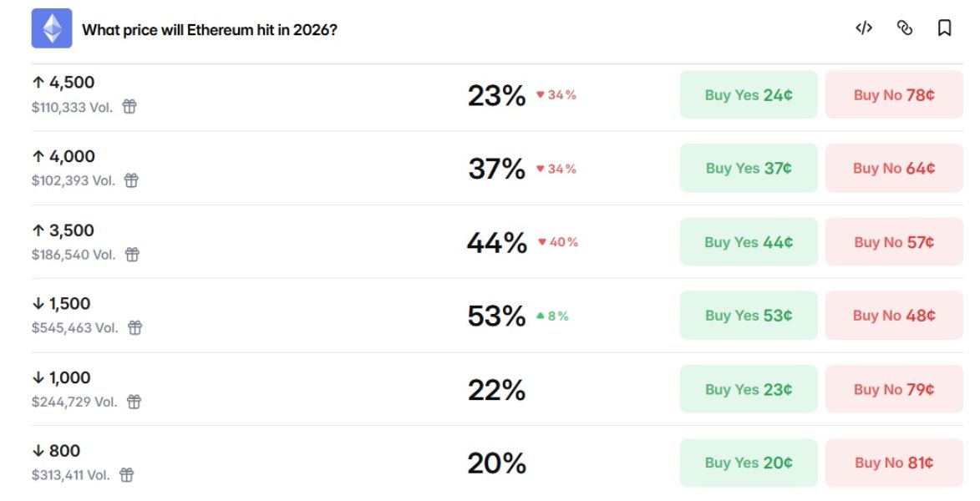
Task: Buy No at 64¢ on the 4,000 row
Action: pos(894,168)
